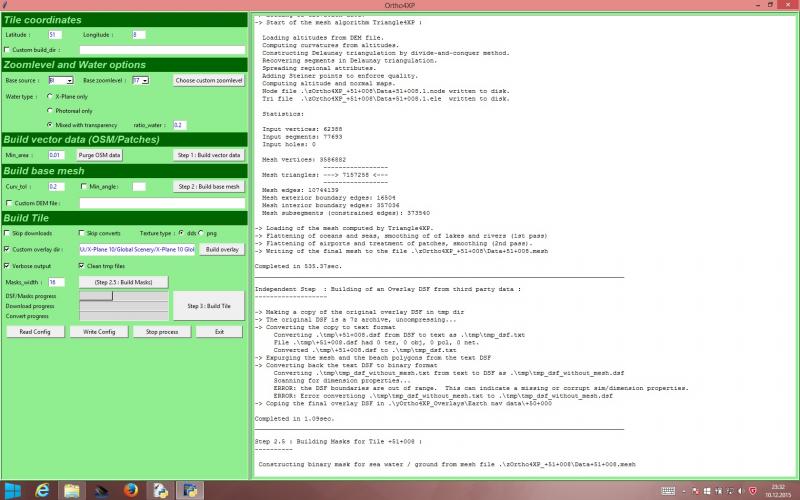Image resolution: width=800 pixels, height=500 pixels.
Task: Toggle Skip converts checkbox
Action: (x=81, y=233)
